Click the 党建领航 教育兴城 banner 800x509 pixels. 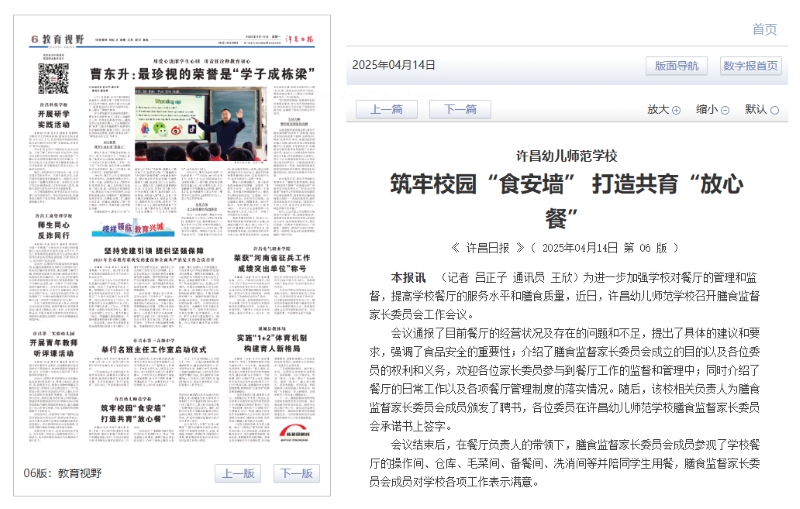click(x=133, y=227)
